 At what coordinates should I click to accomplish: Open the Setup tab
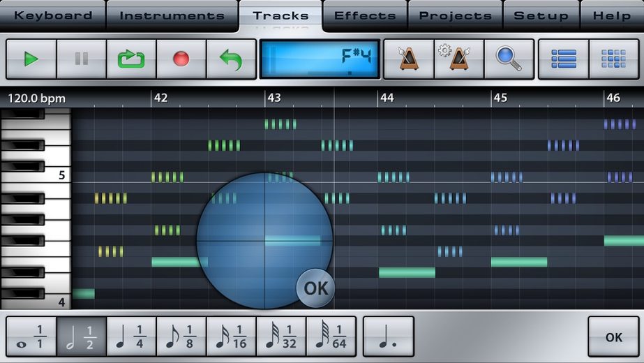(x=541, y=15)
